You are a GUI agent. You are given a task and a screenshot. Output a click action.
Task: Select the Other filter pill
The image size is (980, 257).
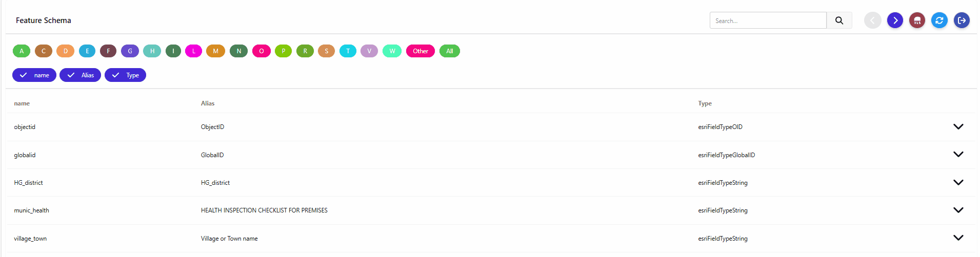pyautogui.click(x=421, y=51)
